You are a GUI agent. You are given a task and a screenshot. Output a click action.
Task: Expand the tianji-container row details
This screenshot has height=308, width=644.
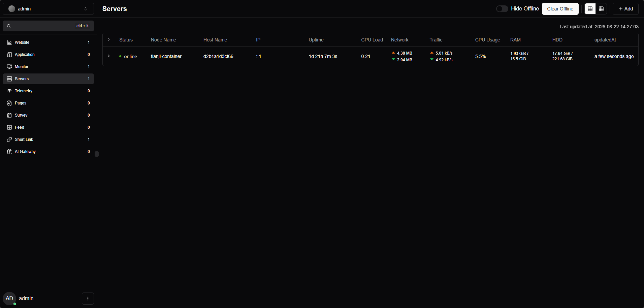109,56
